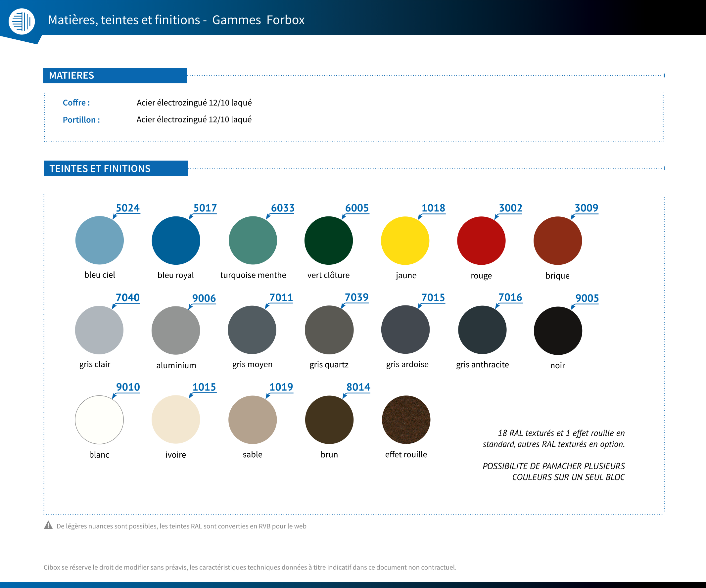Click RAL code 9010
Screen dimensions: 706x588
[128, 387]
